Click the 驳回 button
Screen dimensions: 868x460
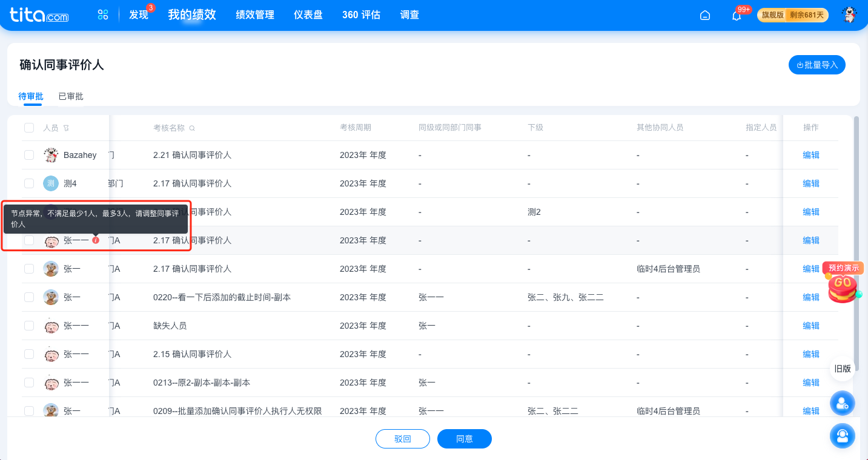coord(403,439)
